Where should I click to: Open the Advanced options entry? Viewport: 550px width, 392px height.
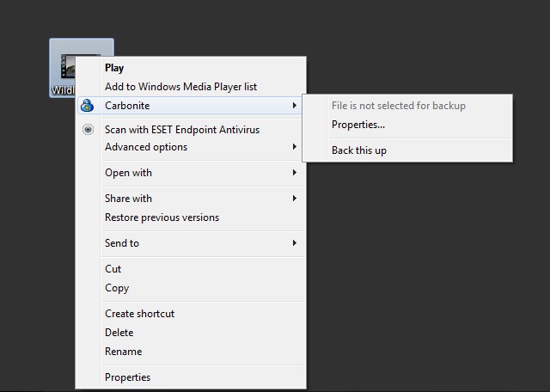146,147
